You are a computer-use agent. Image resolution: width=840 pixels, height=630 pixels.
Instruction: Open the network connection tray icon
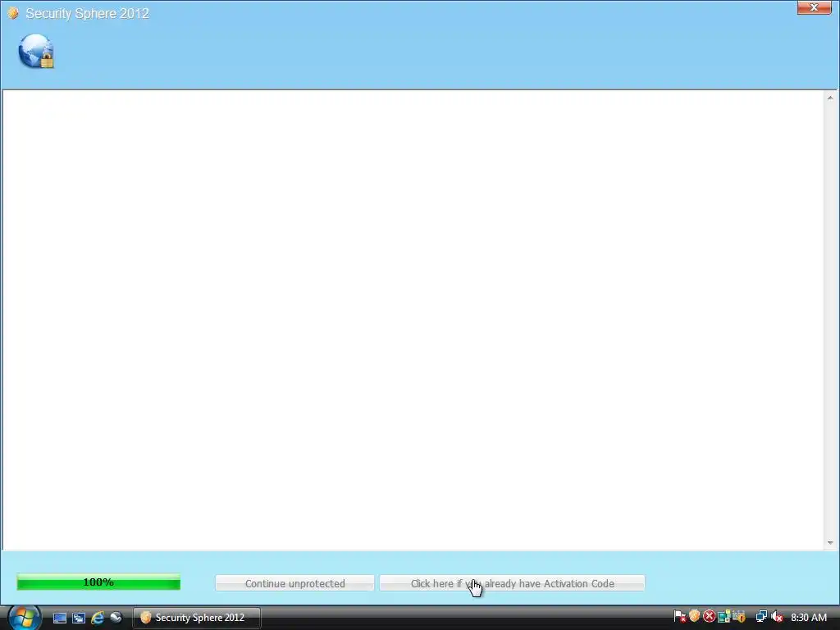[x=761, y=617]
